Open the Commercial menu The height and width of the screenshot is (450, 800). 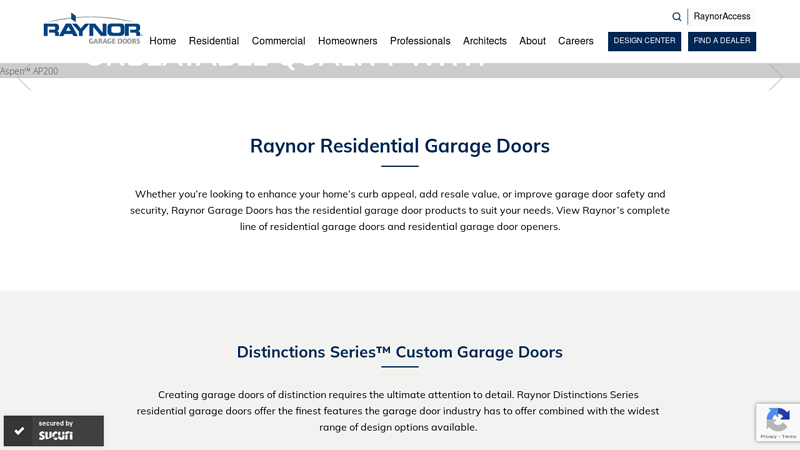[279, 41]
